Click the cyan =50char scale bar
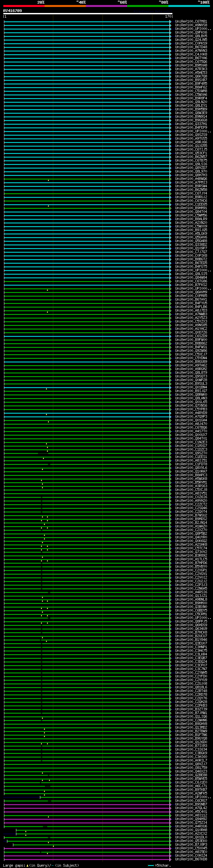The height and width of the screenshot is (868, 213). click(x=151, y=865)
